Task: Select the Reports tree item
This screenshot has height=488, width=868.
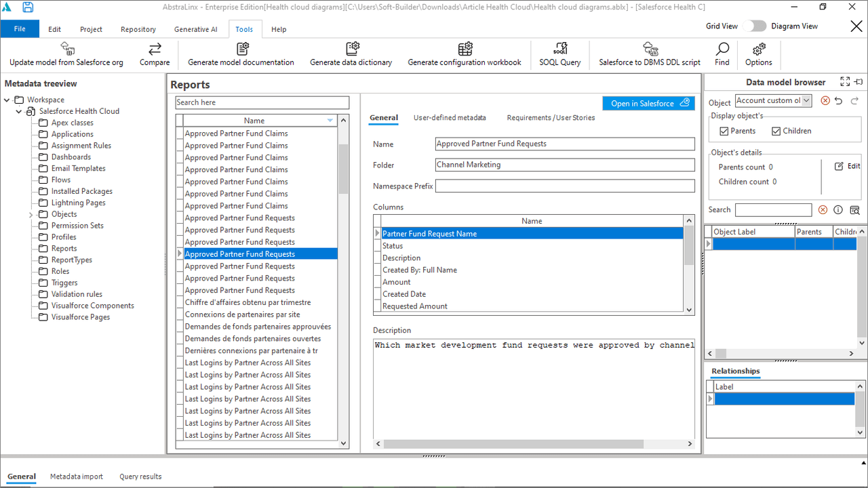Action: 64,248
